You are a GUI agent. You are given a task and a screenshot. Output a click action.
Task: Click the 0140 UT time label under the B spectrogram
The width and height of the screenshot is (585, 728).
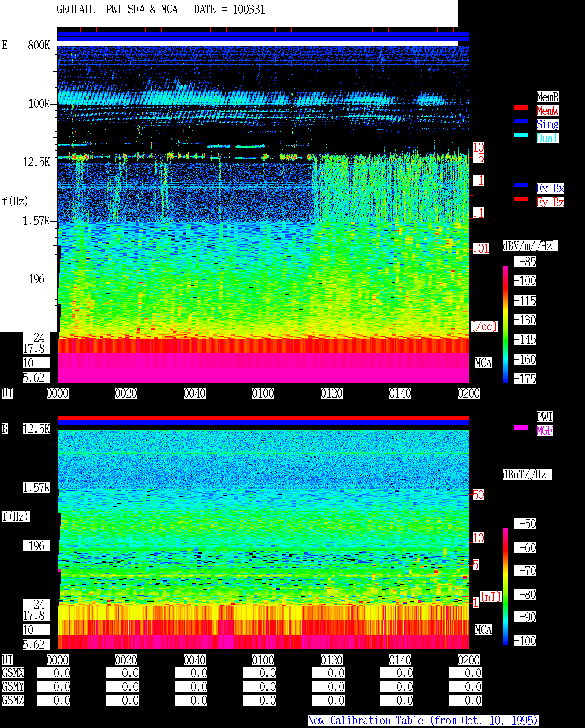(x=400, y=660)
